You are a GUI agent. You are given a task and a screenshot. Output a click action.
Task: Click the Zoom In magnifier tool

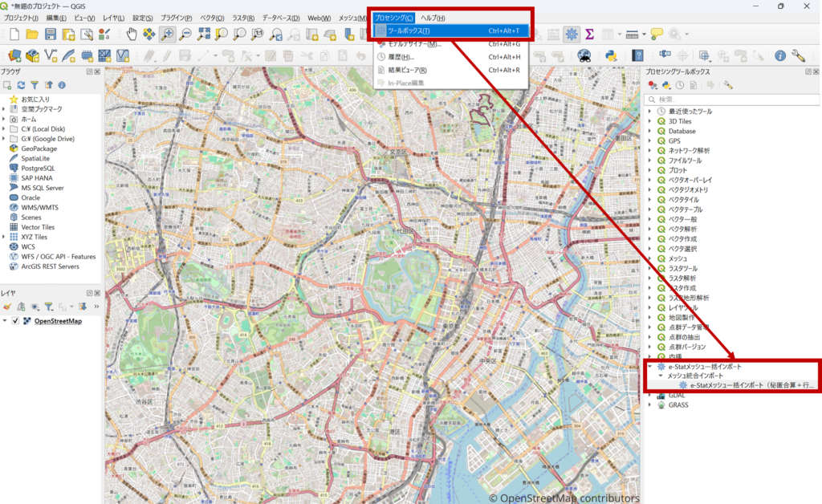(x=167, y=34)
